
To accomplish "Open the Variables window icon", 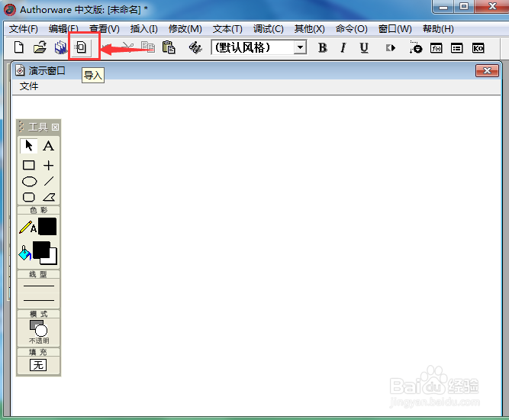I will [x=457, y=48].
